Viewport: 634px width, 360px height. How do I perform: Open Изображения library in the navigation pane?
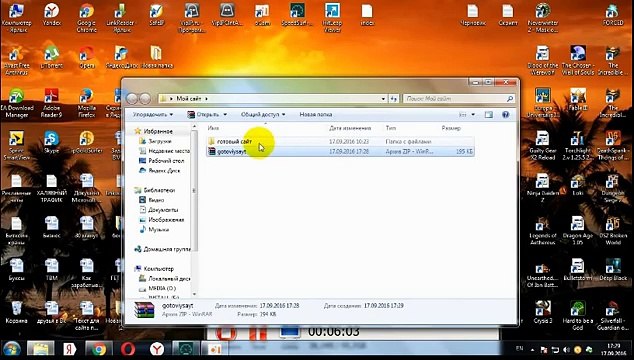pyautogui.click(x=167, y=220)
